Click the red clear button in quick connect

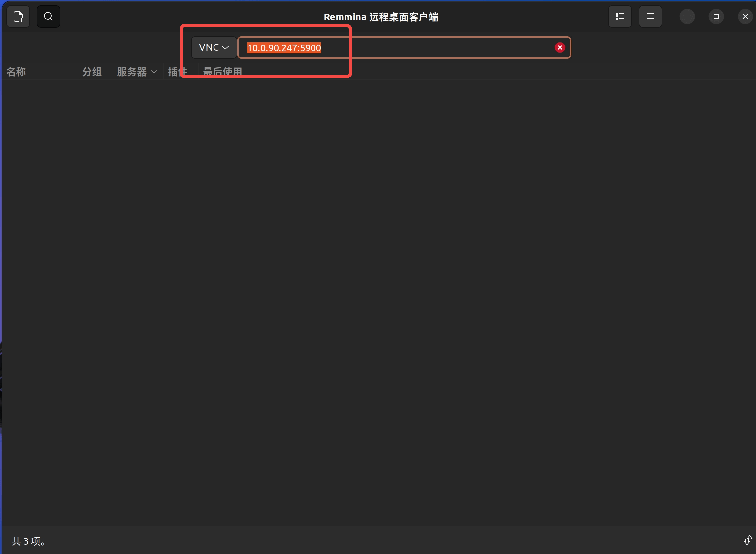point(559,47)
